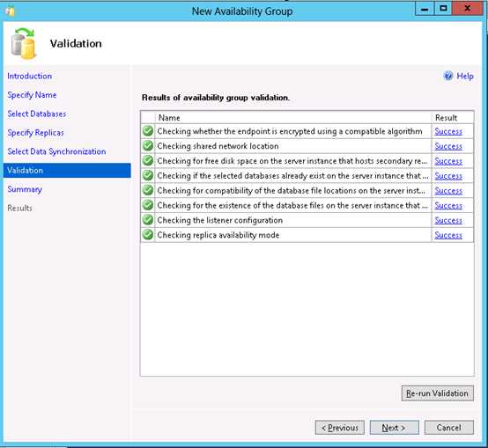
Task: Open the Select Databases step
Action: pyautogui.click(x=37, y=114)
